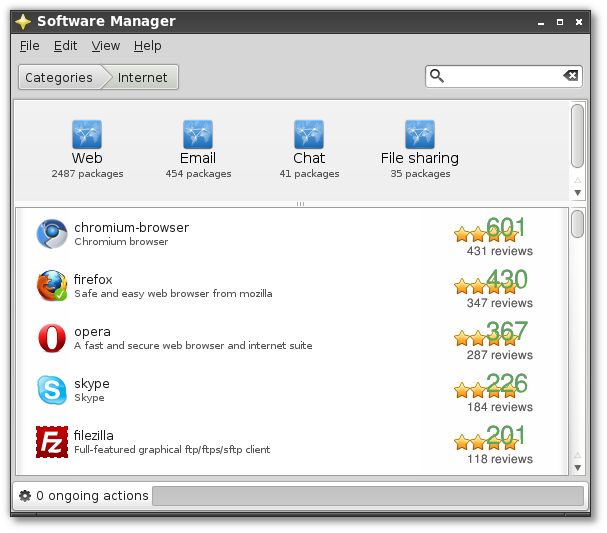
Task: Select the firefox package name
Action: [93, 279]
